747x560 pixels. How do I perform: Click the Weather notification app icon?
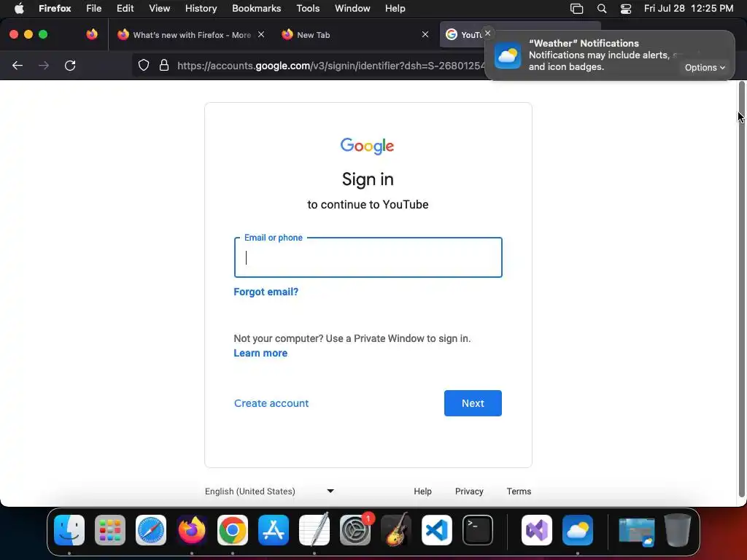508,55
